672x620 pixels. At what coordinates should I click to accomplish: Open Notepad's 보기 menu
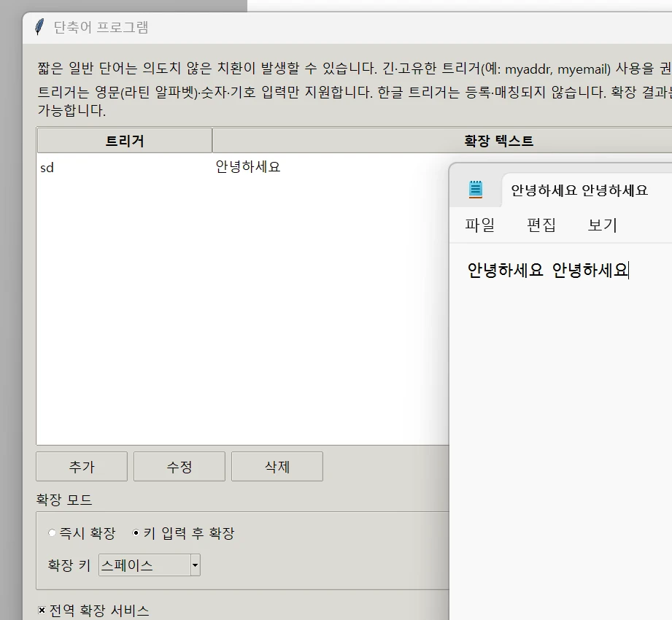click(602, 225)
